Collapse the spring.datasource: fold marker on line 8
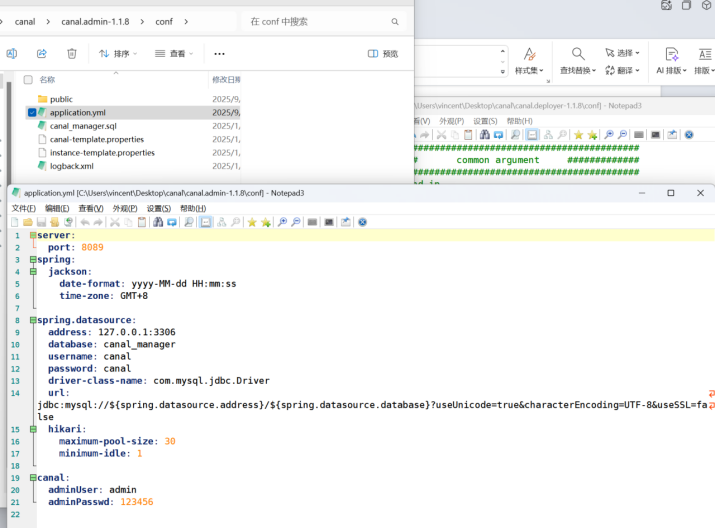Screen dimensions: 715x528 click(33, 320)
